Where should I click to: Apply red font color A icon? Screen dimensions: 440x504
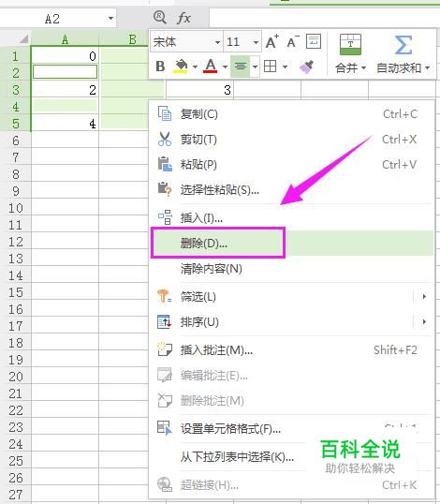[211, 67]
